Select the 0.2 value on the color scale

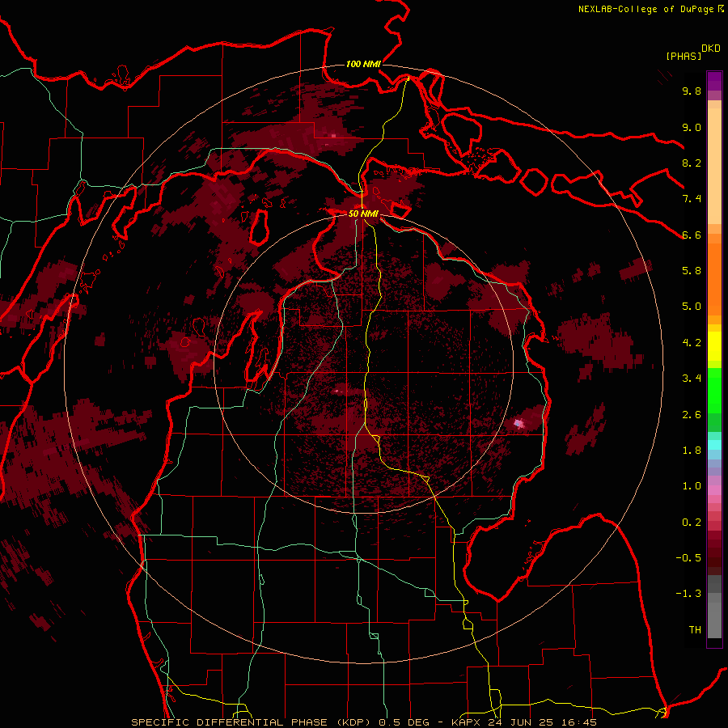692,523
